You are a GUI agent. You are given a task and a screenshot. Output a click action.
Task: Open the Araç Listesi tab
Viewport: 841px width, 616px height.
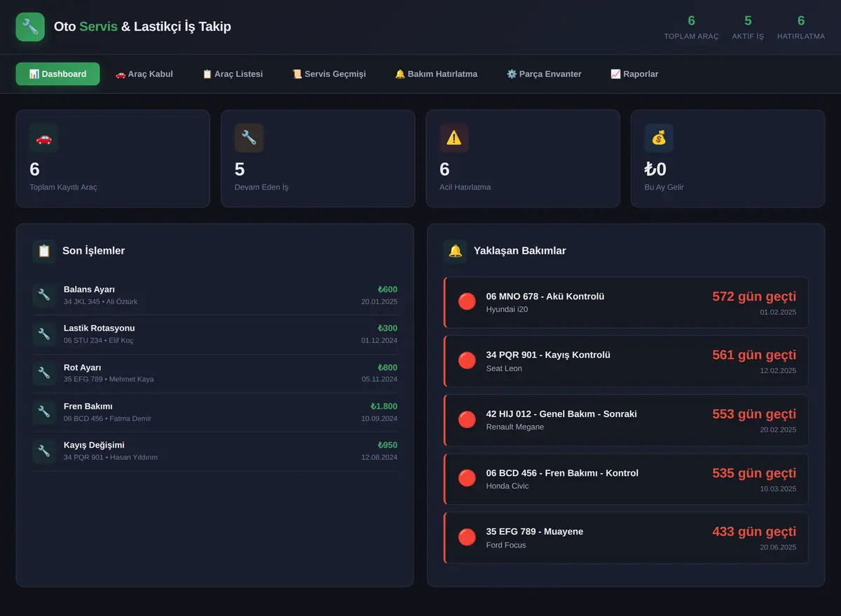click(x=232, y=74)
